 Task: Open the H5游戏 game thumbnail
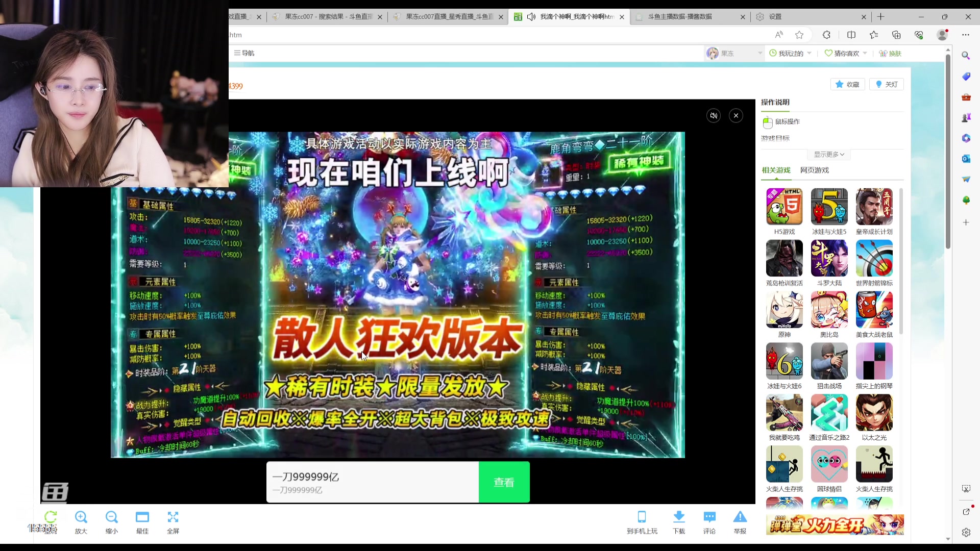click(785, 207)
